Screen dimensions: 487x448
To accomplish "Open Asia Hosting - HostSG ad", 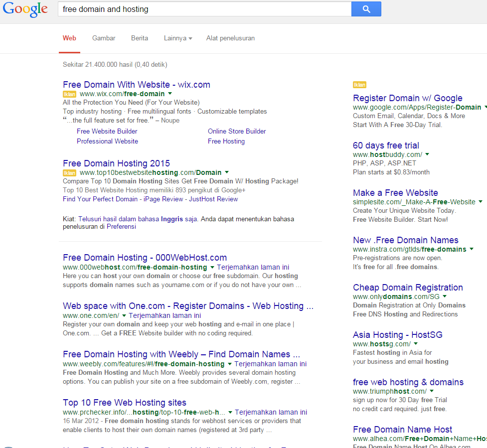I will [x=398, y=335].
